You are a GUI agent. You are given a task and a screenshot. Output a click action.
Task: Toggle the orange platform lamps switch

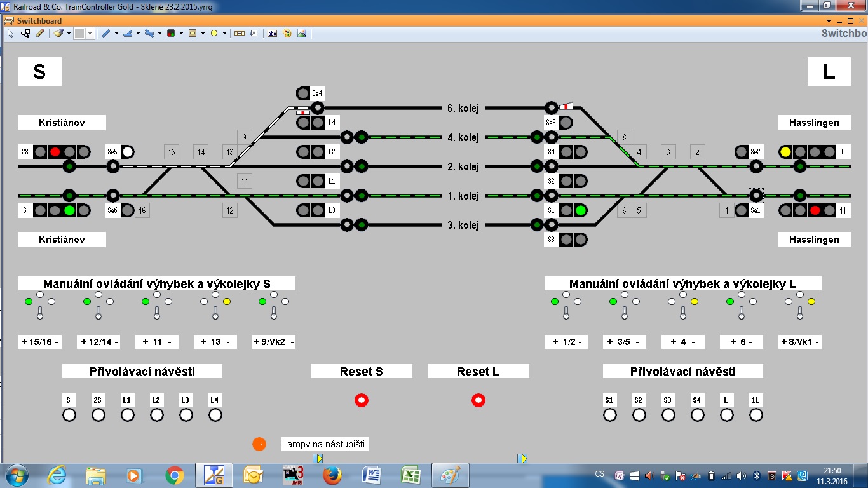click(259, 444)
